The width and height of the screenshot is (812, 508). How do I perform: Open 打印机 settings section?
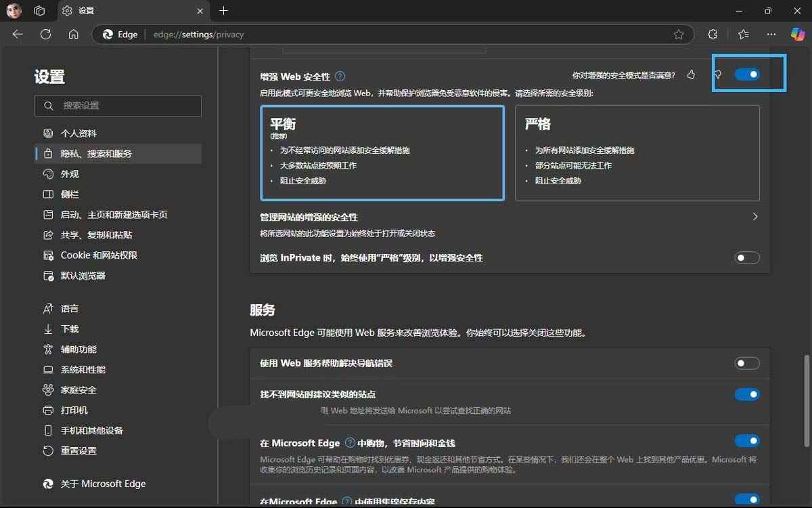click(x=118, y=410)
